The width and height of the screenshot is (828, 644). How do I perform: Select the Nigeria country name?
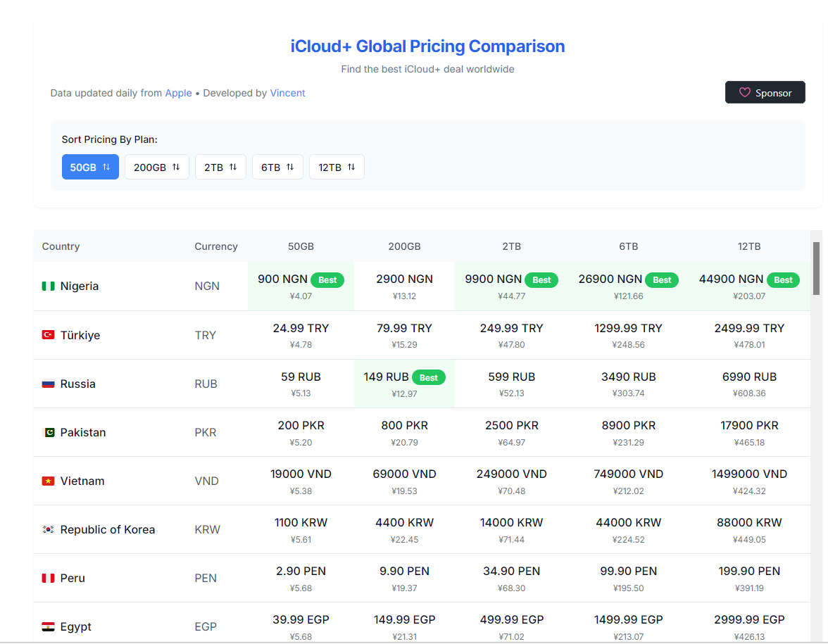tap(79, 286)
